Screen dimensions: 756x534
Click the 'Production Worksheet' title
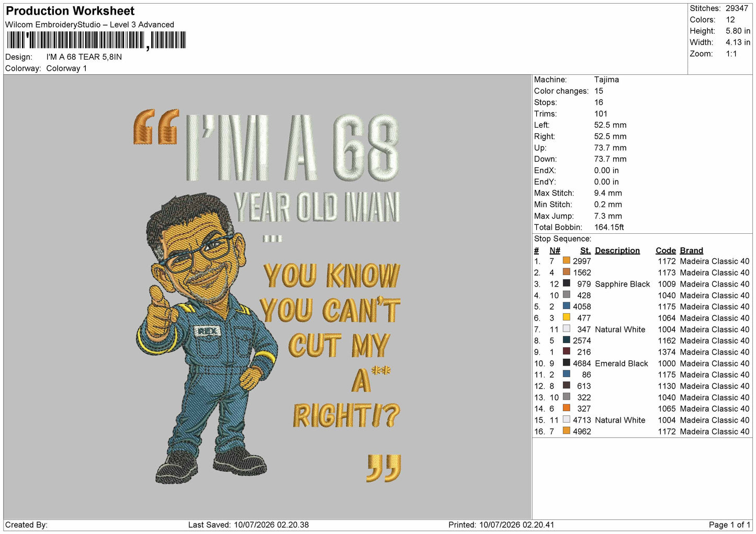tap(70, 11)
